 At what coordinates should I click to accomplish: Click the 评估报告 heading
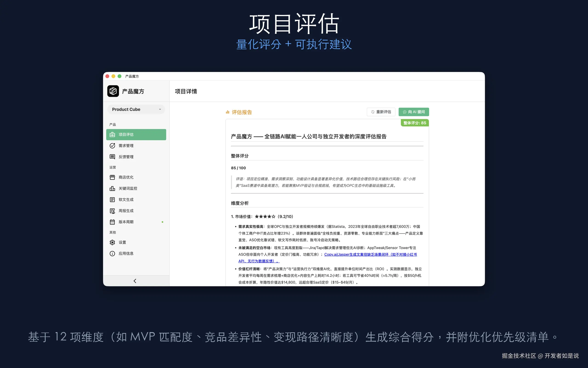click(x=242, y=112)
